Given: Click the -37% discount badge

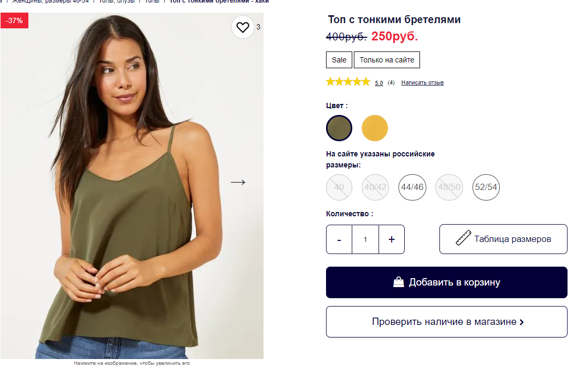Looking at the screenshot, I should (14, 21).
